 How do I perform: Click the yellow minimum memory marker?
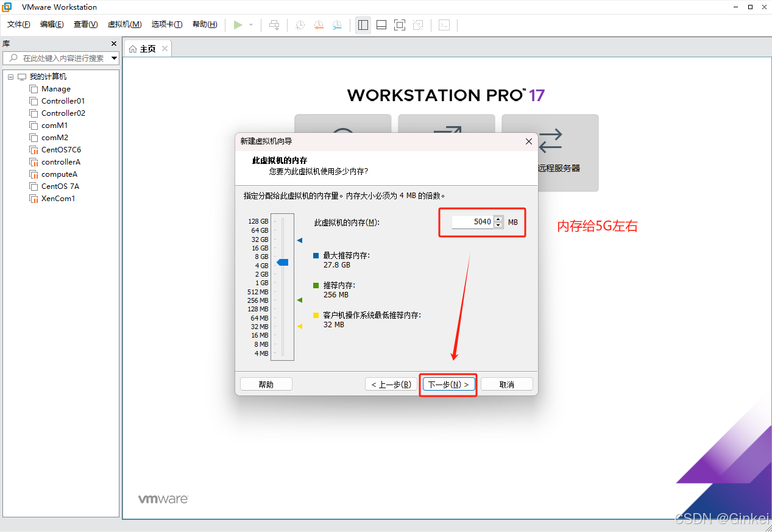coord(300,327)
